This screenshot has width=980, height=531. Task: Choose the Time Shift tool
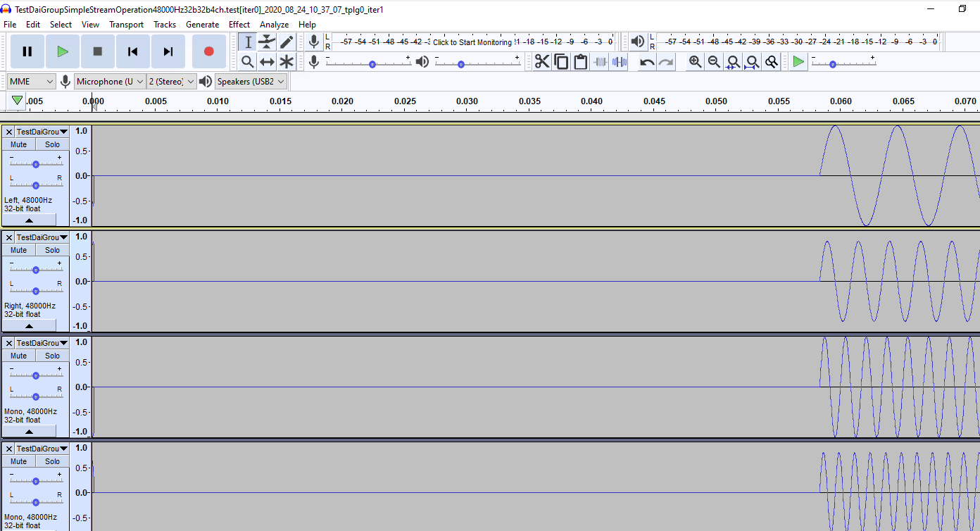[x=267, y=62]
